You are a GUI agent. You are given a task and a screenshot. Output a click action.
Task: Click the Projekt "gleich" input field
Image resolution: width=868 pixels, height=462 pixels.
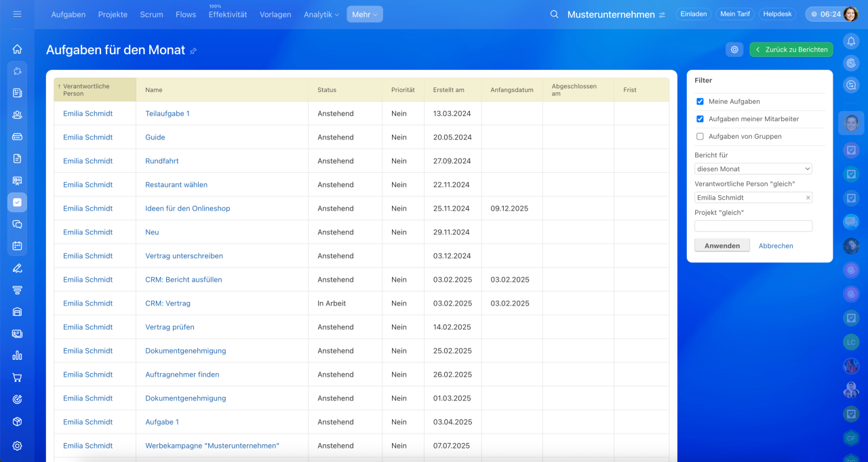pyautogui.click(x=753, y=226)
